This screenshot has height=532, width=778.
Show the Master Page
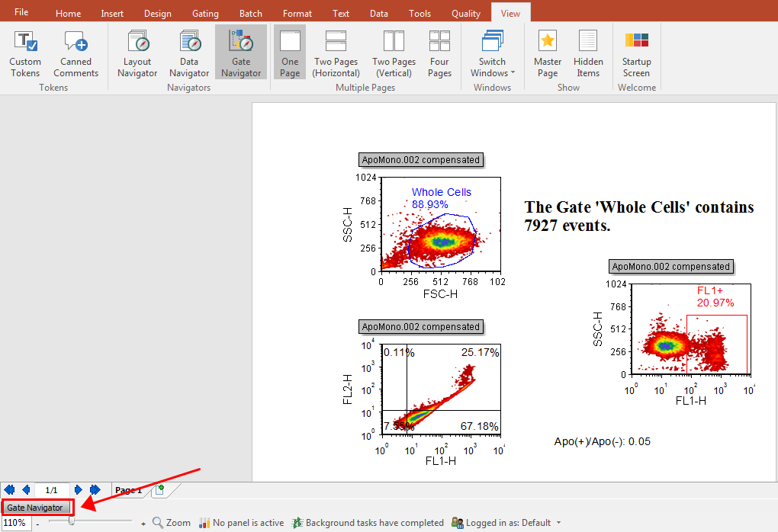pyautogui.click(x=547, y=53)
